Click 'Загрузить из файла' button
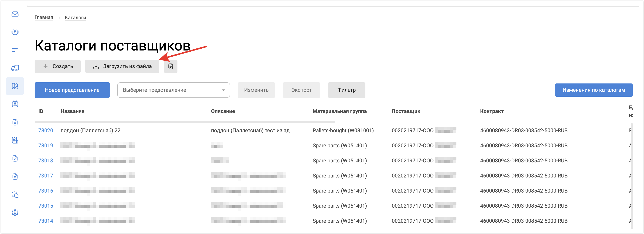Viewport: 644px width, 234px height. point(122,66)
